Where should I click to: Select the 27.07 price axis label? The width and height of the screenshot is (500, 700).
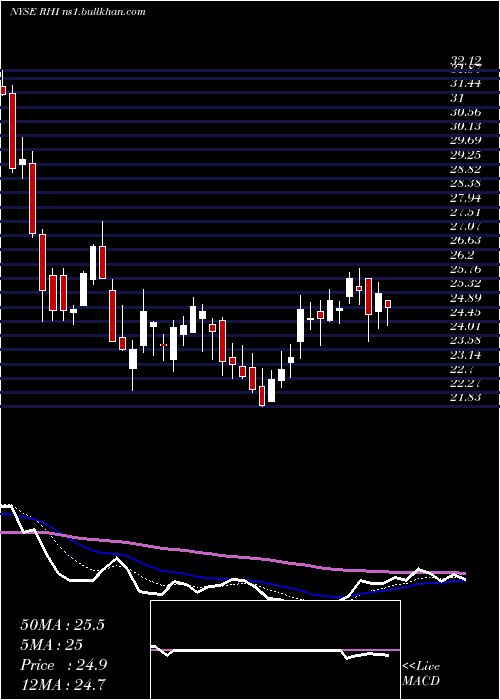[x=466, y=226]
